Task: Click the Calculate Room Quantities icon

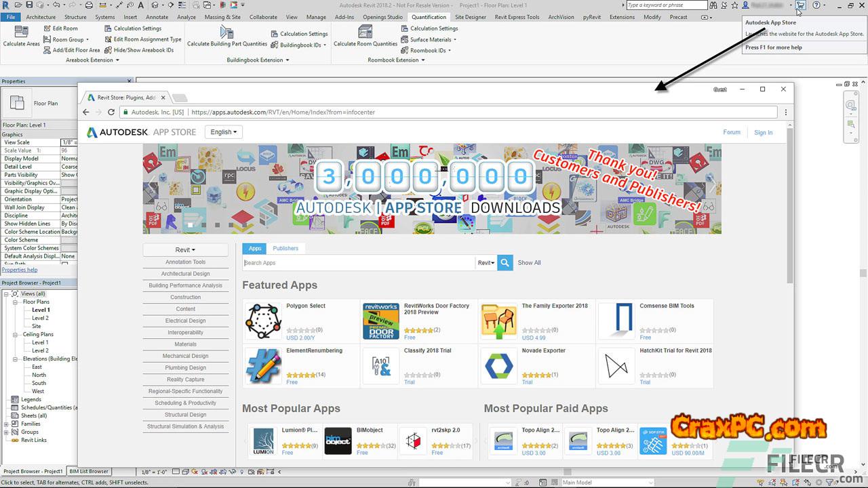Action: click(x=366, y=32)
